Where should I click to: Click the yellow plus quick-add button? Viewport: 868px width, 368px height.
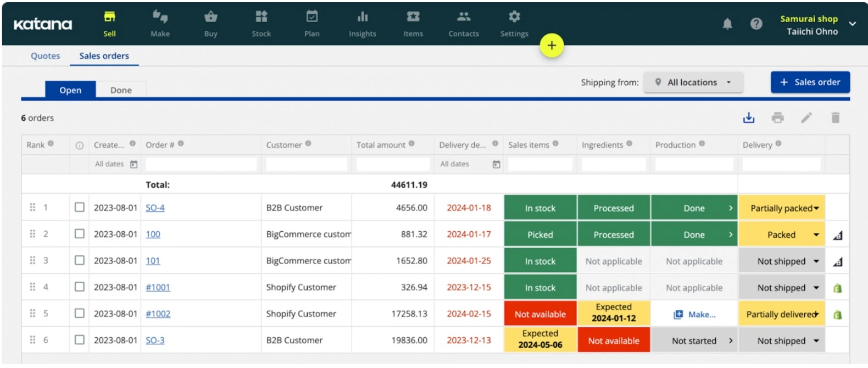(x=552, y=46)
